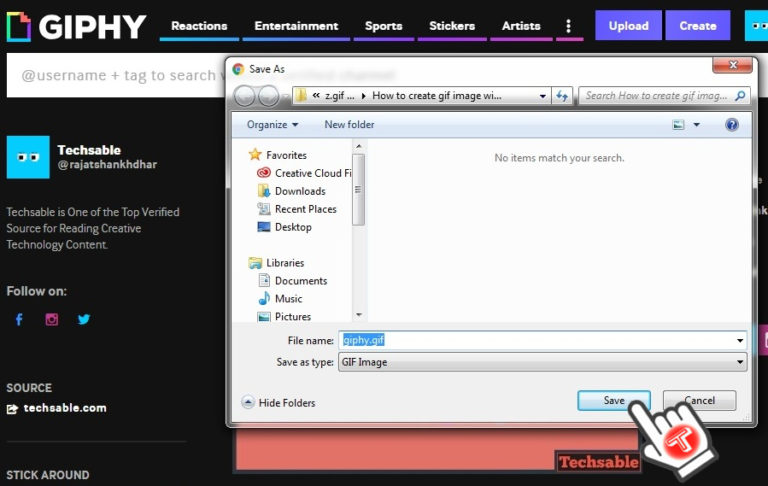Click the Save button
Viewport: 768px width, 486px height.
pos(614,400)
